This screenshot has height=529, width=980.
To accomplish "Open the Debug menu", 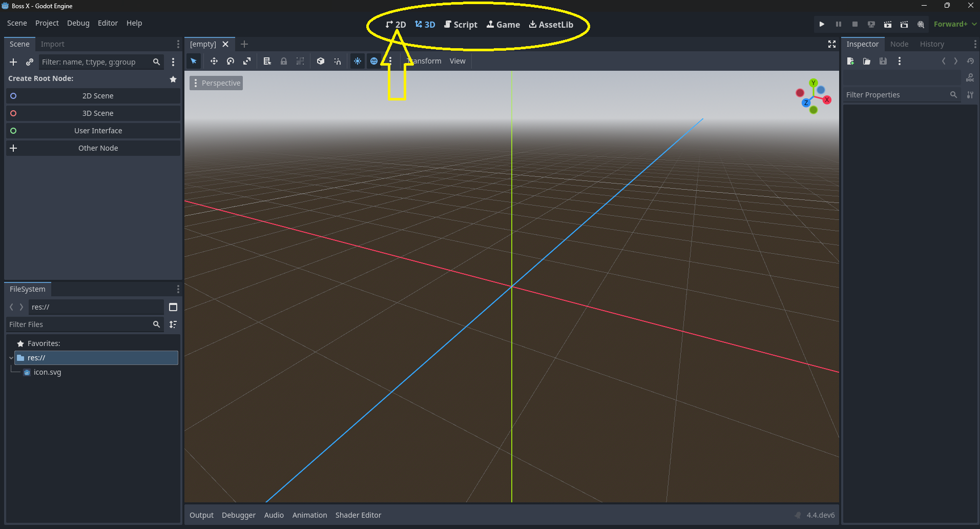I will (78, 23).
